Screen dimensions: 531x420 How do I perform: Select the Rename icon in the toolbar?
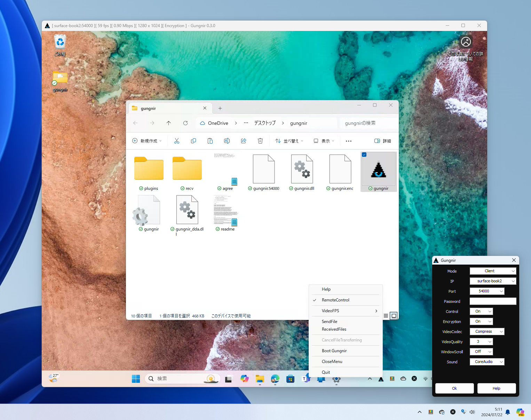pos(227,141)
